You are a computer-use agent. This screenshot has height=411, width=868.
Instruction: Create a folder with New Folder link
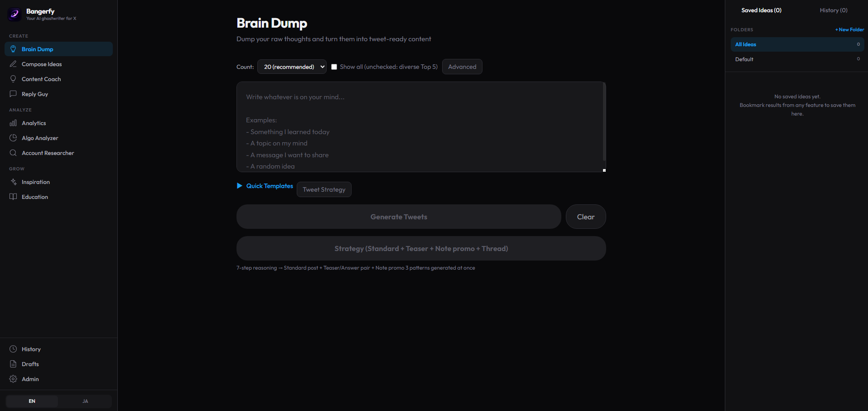pyautogui.click(x=849, y=29)
